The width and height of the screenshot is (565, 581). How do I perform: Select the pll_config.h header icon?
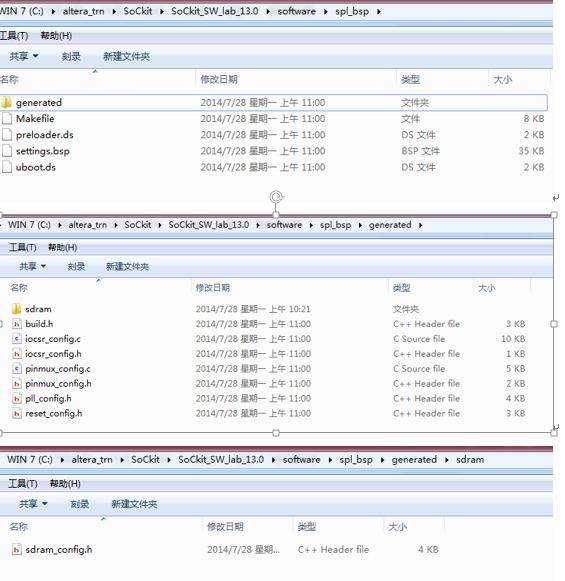click(x=17, y=398)
